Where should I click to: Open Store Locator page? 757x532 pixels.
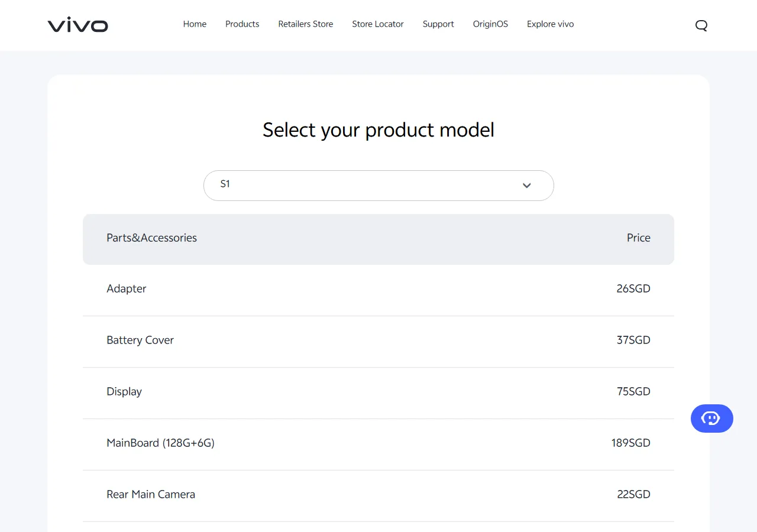378,24
